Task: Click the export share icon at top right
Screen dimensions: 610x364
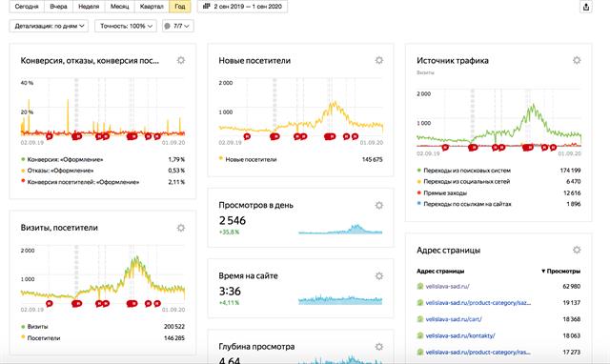Action: point(586,7)
